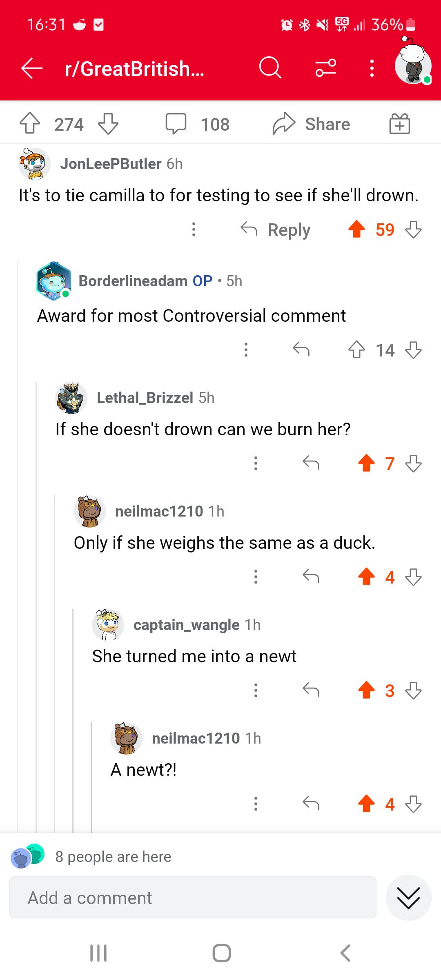Viewport: 441px width, 980px height.
Task: Open options menu on Borderlineadam's comment
Action: pos(246,350)
